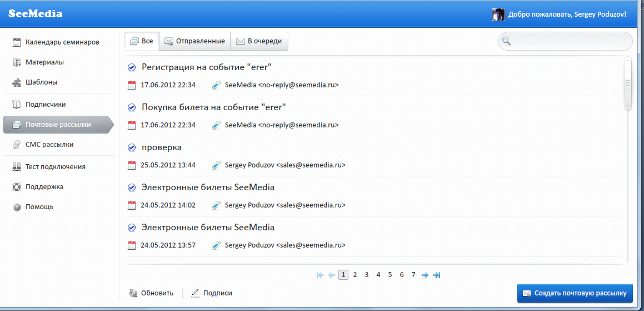
Task: Click the Обновить refresh button
Action: [x=151, y=293]
